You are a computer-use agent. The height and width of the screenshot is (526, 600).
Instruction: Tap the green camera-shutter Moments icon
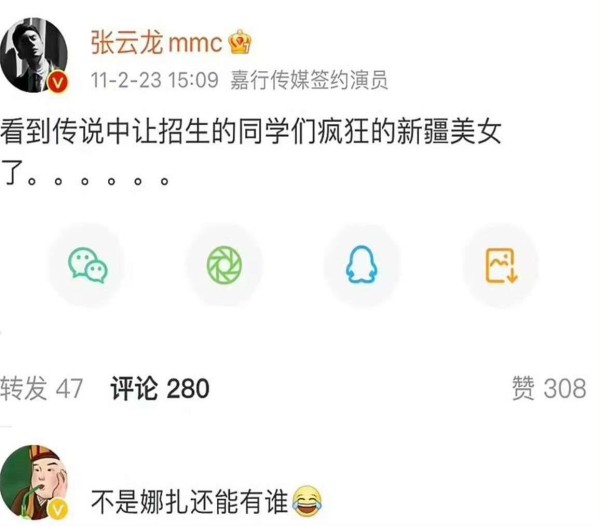(225, 265)
